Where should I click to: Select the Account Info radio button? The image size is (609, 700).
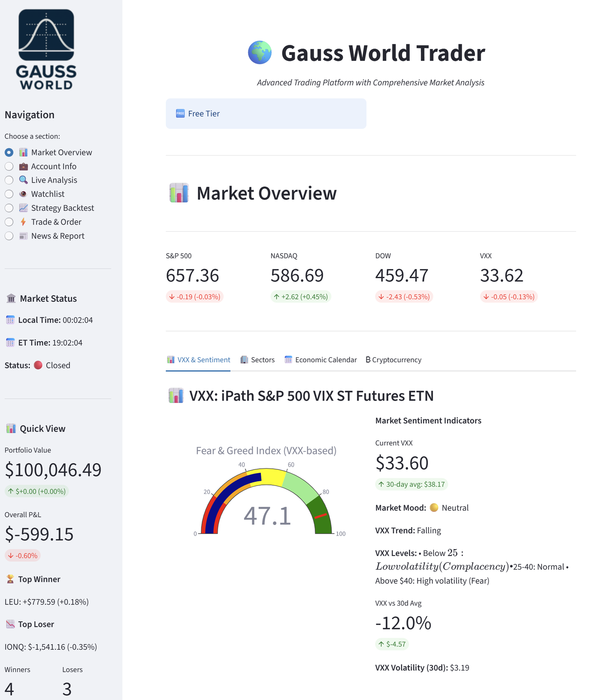pos(9,167)
